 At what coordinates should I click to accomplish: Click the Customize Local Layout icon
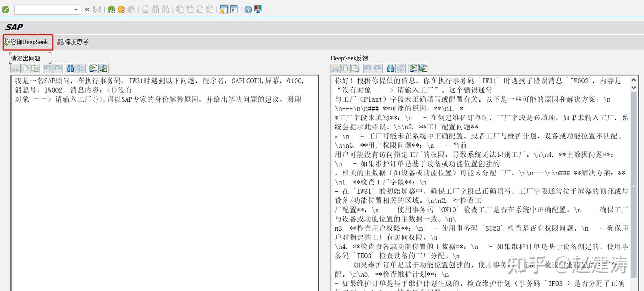(x=258, y=9)
